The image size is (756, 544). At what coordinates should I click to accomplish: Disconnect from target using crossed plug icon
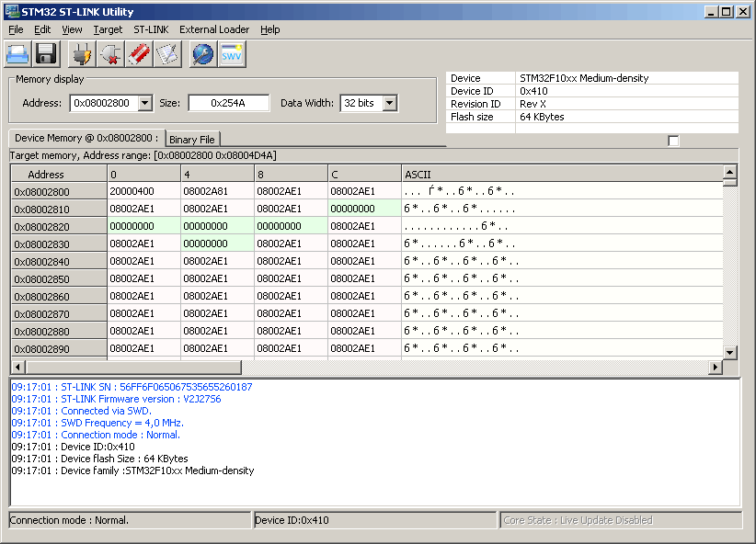point(110,55)
